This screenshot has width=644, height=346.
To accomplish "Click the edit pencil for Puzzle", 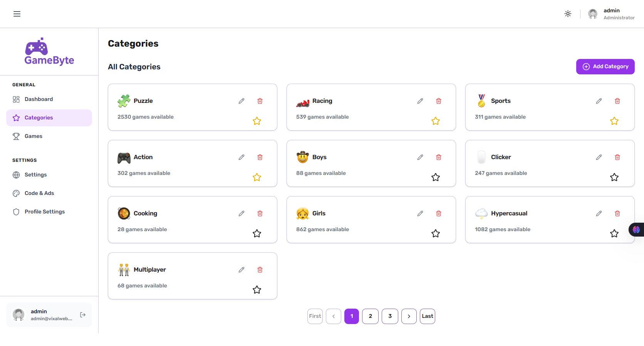I will (241, 101).
